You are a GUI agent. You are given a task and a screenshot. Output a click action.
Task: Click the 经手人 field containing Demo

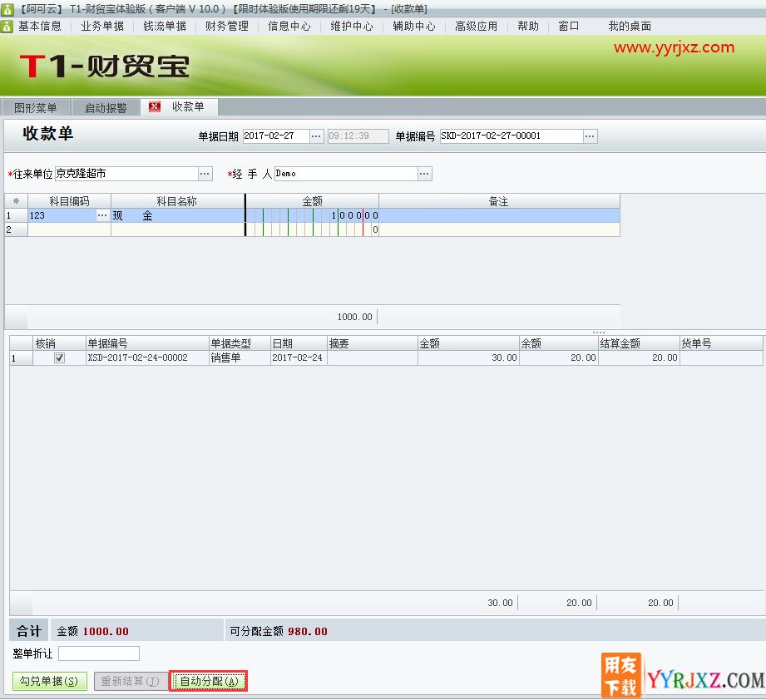pyautogui.click(x=346, y=174)
